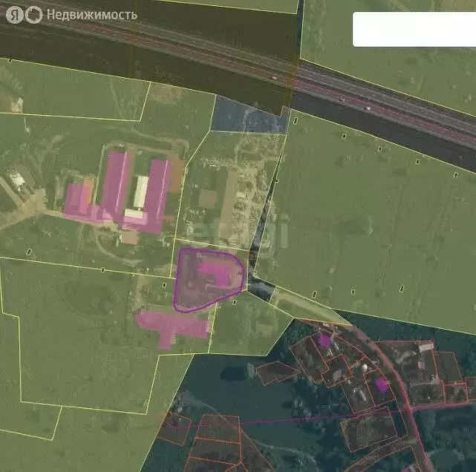Click the magenta building near the bottom-right village road
Screen dimensions: 476x472
click(381, 384)
